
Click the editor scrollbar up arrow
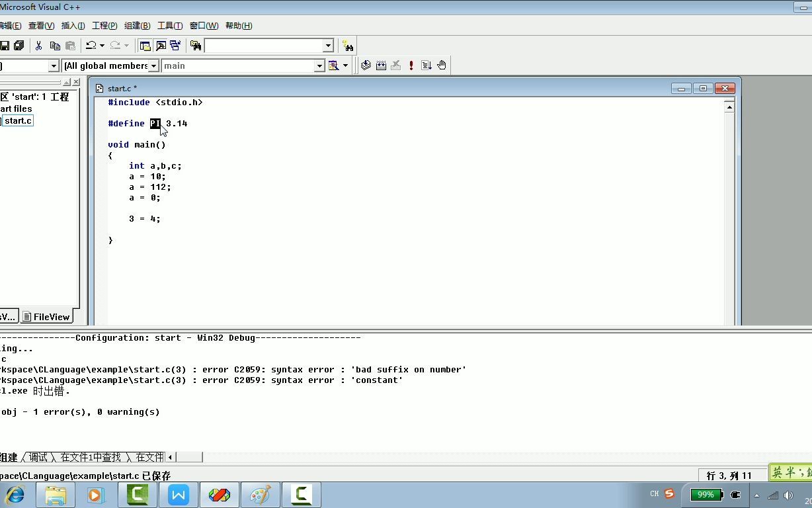click(729, 106)
